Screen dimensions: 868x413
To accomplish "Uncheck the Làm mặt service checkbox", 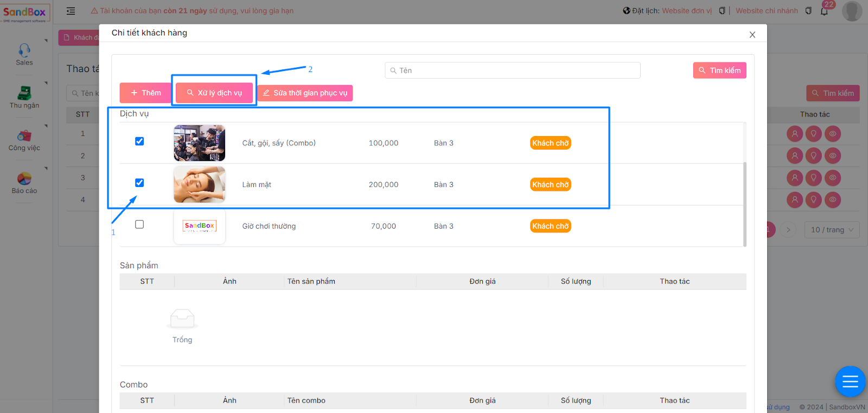I will point(139,183).
